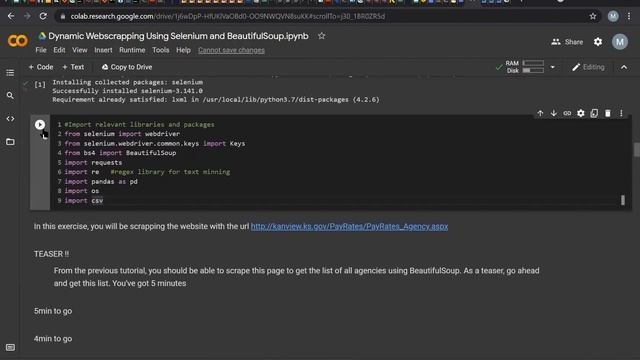The height and width of the screenshot is (360, 640).
Task: Collapse the header with chevron
Action: (624, 67)
